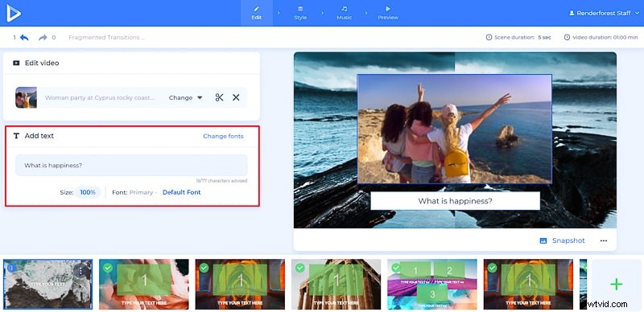Click the Video duration 01:00 min value
Screen dimensions: 644x312
coord(625,37)
